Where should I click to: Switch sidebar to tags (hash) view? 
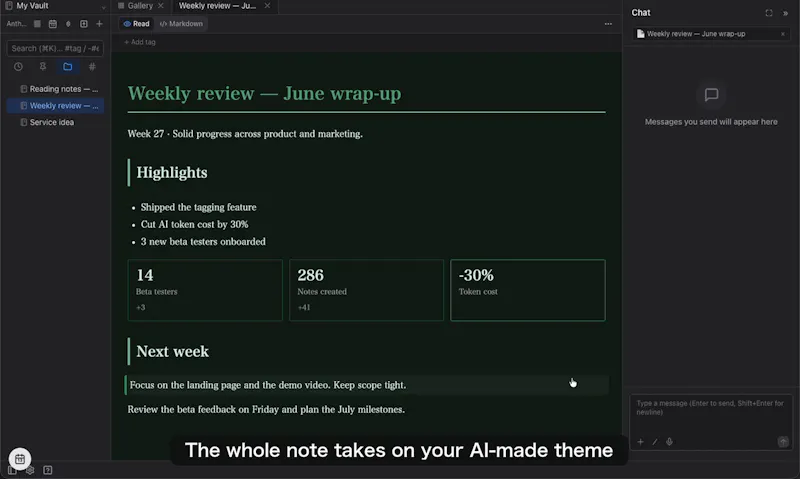(x=92, y=67)
